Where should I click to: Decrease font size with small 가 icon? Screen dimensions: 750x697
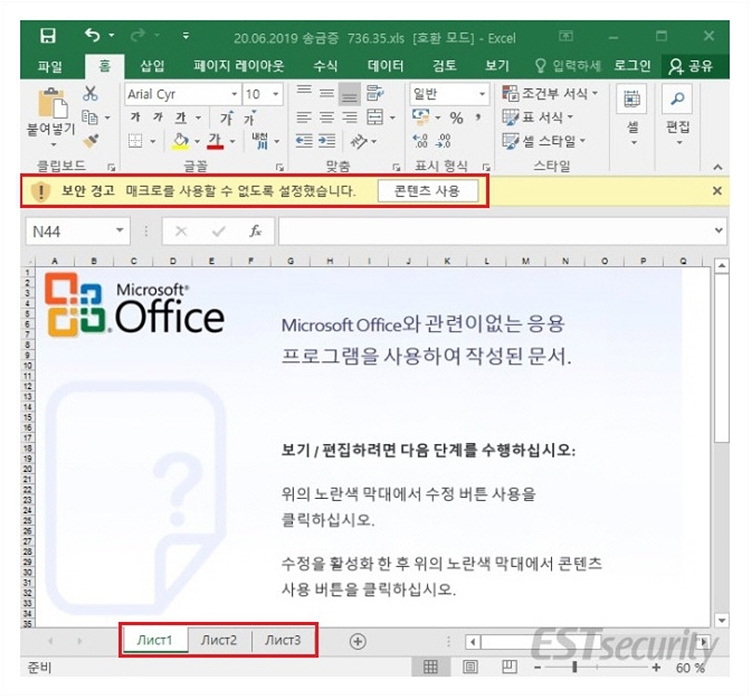point(250,118)
